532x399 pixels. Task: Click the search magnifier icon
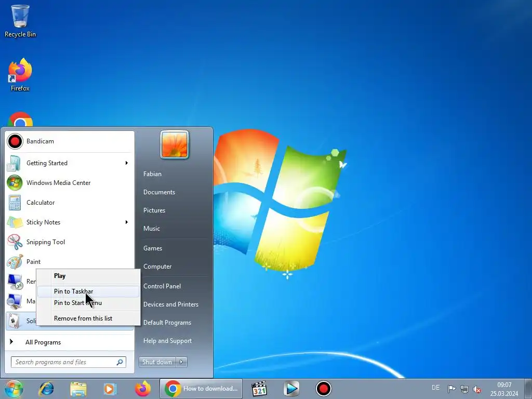point(120,362)
